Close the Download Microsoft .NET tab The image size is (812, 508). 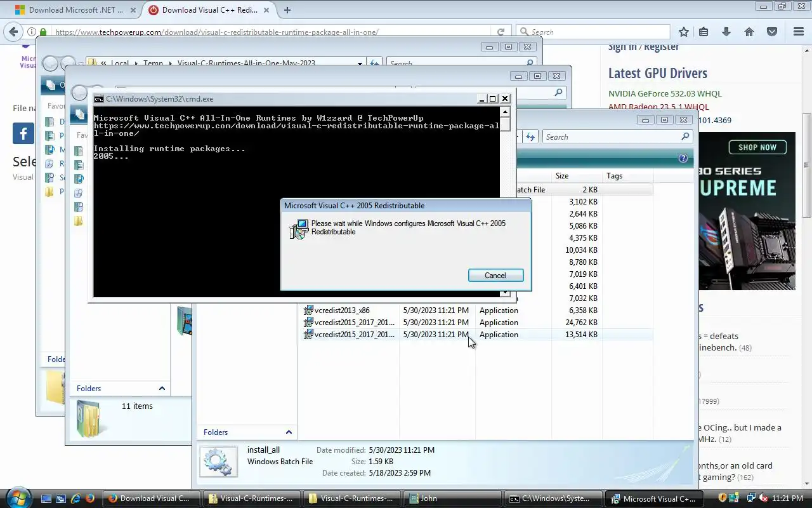(133, 10)
